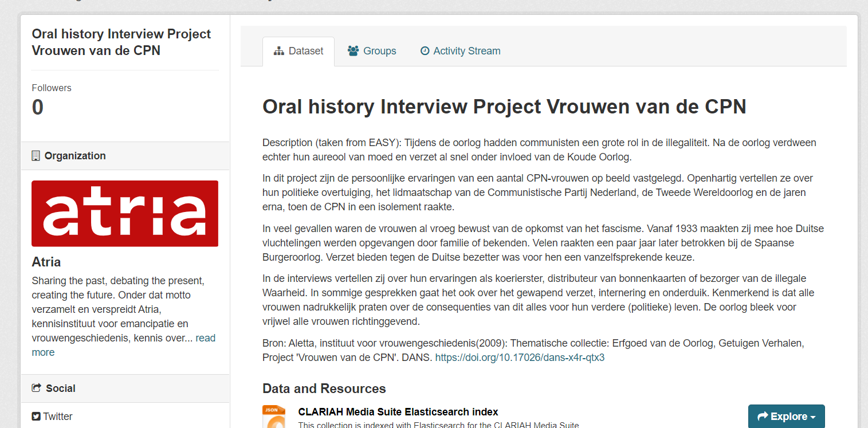
Task: Click the orange JSON resource file icon
Action: [273, 417]
